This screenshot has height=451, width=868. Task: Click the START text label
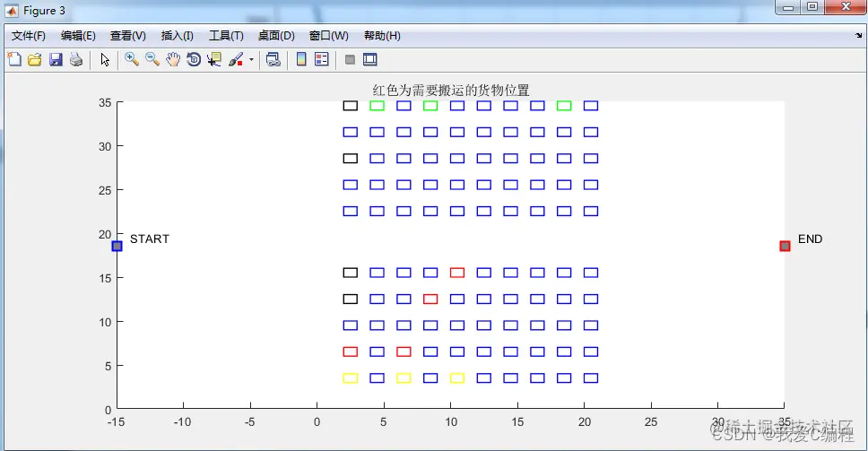coord(150,239)
